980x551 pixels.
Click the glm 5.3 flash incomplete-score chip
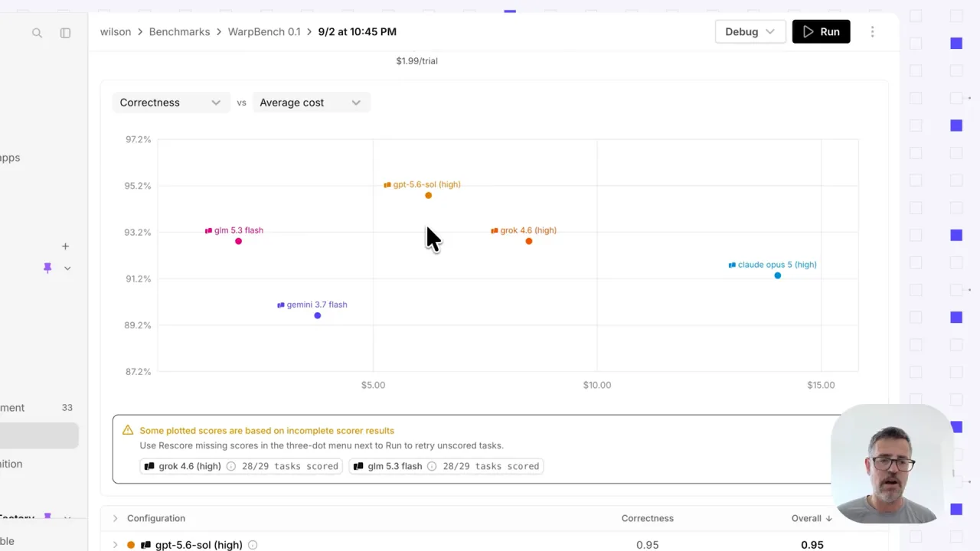pos(446,466)
